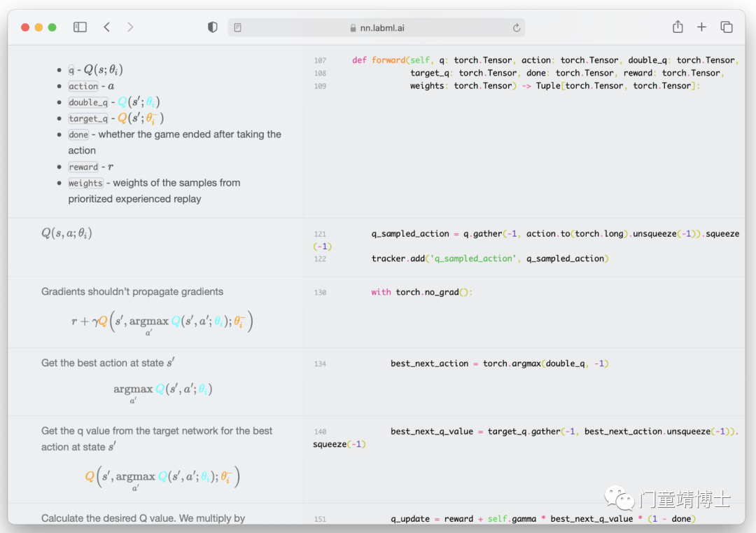Click the 'def forward' keyword in code
756x533 pixels.
pyautogui.click(x=379, y=60)
